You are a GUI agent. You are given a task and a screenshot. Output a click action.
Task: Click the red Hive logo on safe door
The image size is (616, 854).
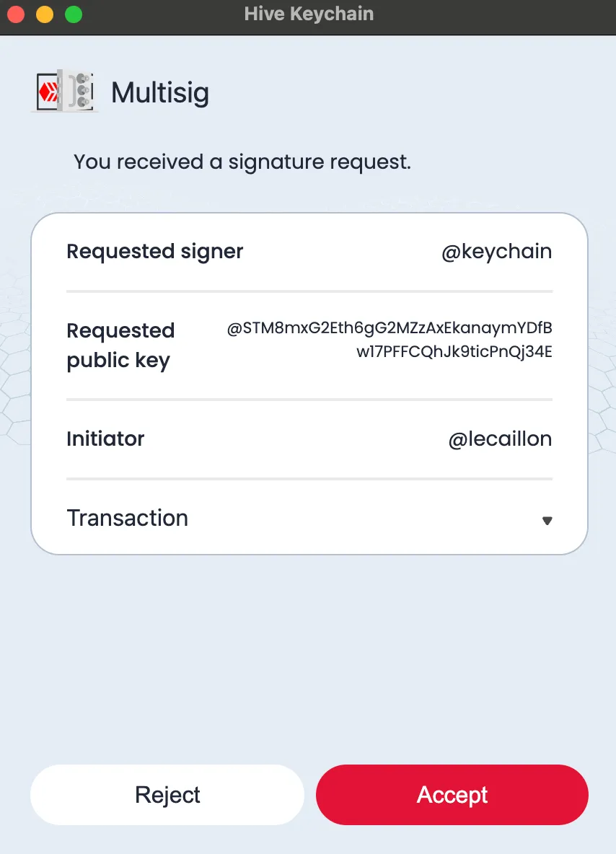[48, 92]
